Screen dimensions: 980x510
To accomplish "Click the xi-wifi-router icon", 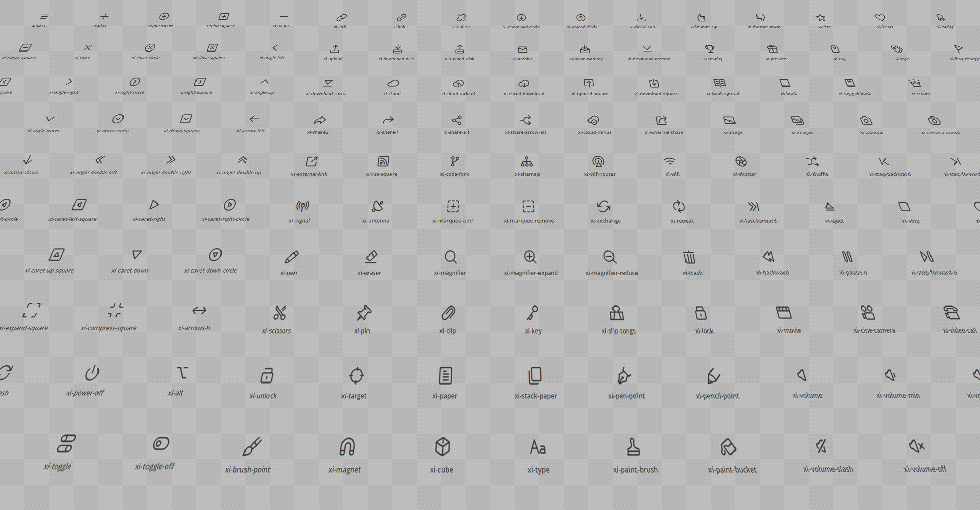I will (x=598, y=162).
